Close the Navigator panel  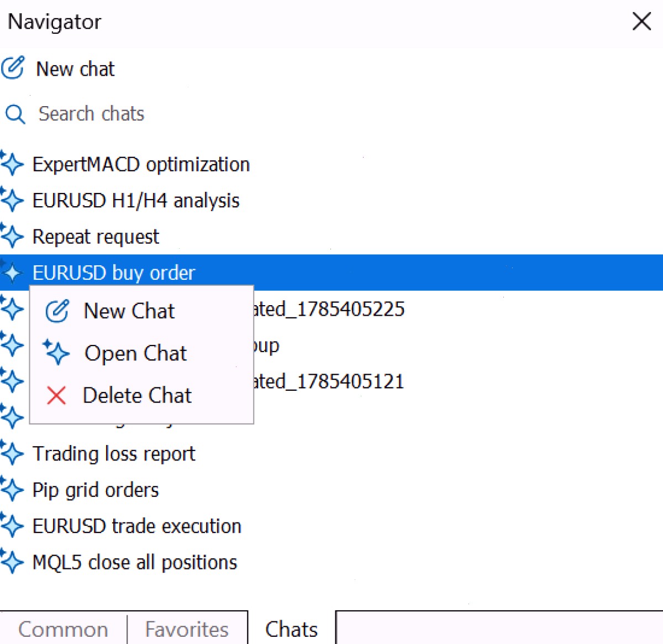click(x=641, y=22)
